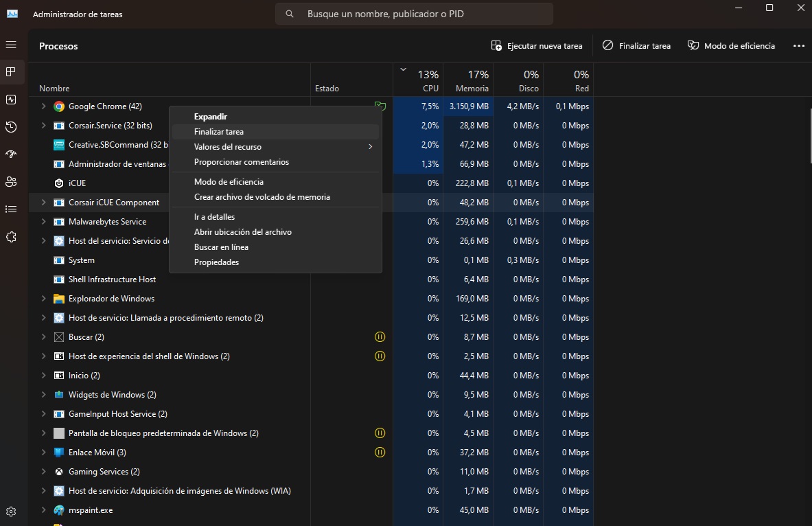Open the Services puzzle icon

pos(11,237)
